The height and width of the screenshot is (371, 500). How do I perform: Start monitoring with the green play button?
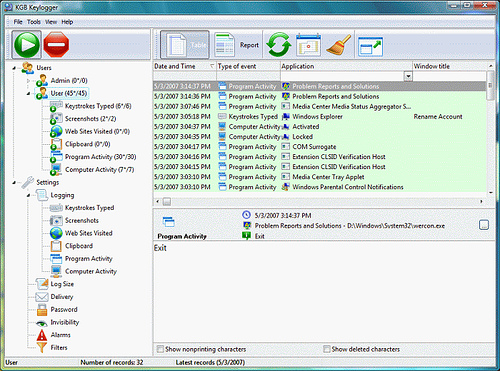point(27,45)
